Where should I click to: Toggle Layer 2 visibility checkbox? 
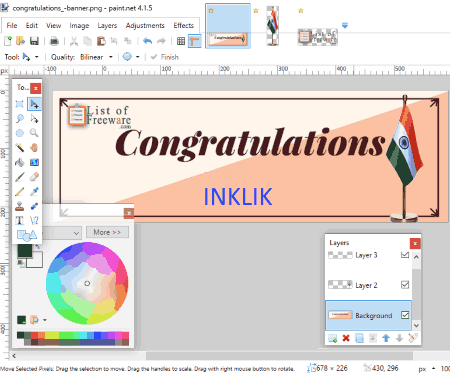pos(405,285)
